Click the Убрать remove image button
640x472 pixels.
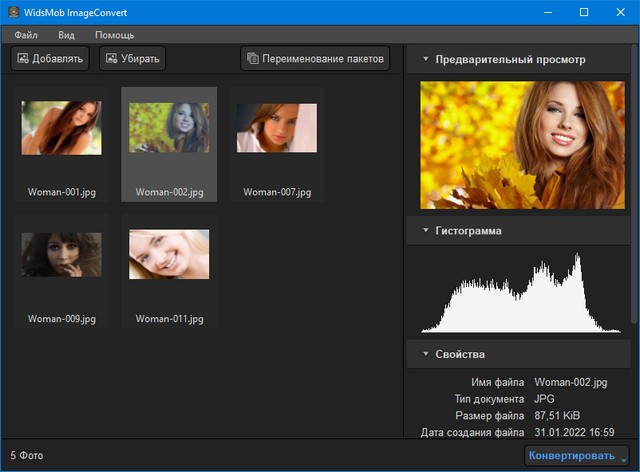click(132, 59)
